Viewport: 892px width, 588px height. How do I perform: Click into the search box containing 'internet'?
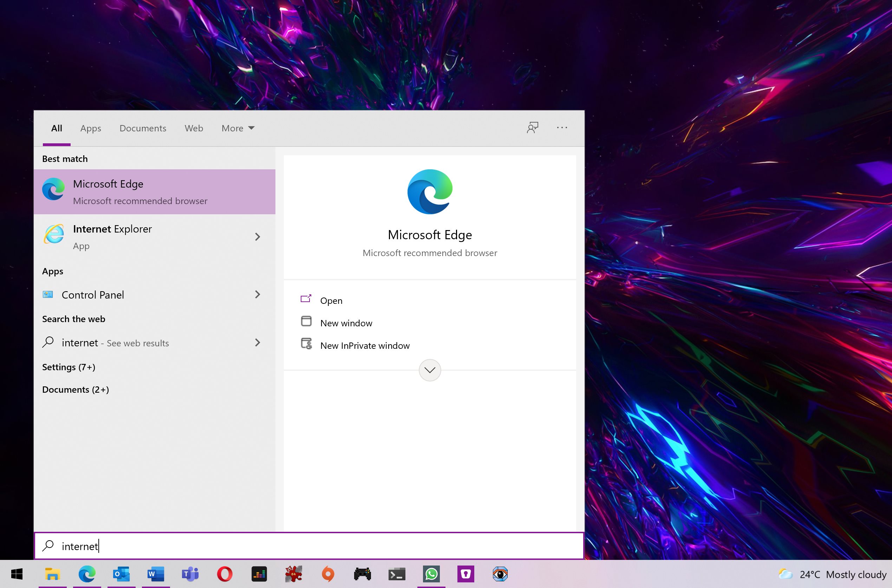pos(310,545)
